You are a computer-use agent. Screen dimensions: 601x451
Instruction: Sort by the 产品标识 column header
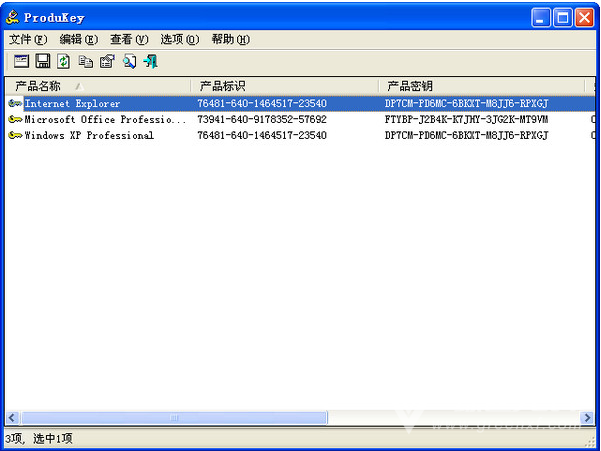point(284,86)
